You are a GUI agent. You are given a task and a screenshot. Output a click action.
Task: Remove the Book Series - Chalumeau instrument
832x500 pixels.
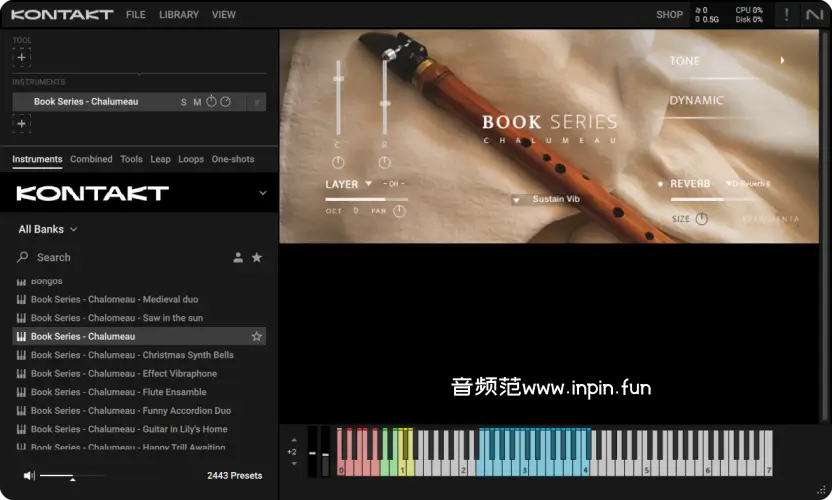(257, 102)
